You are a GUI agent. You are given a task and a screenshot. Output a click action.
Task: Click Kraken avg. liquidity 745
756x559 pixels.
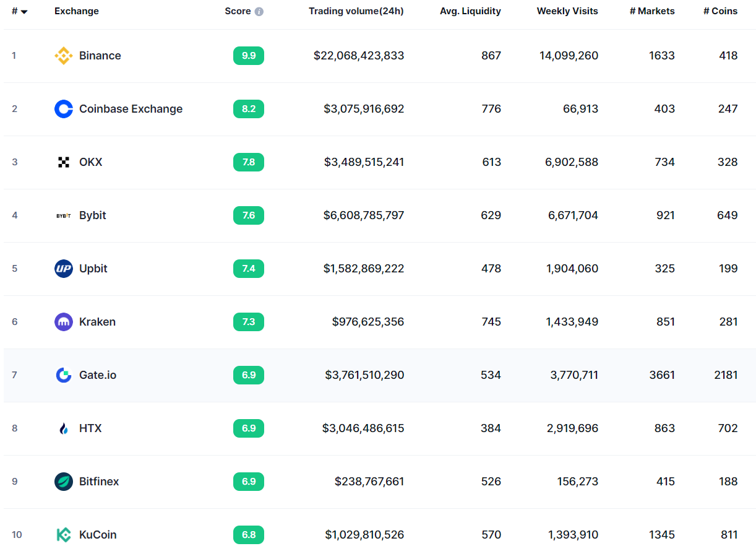pyautogui.click(x=491, y=322)
